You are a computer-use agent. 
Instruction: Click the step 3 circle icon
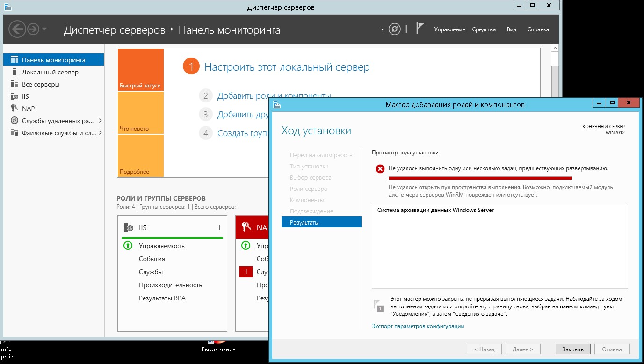(x=205, y=114)
